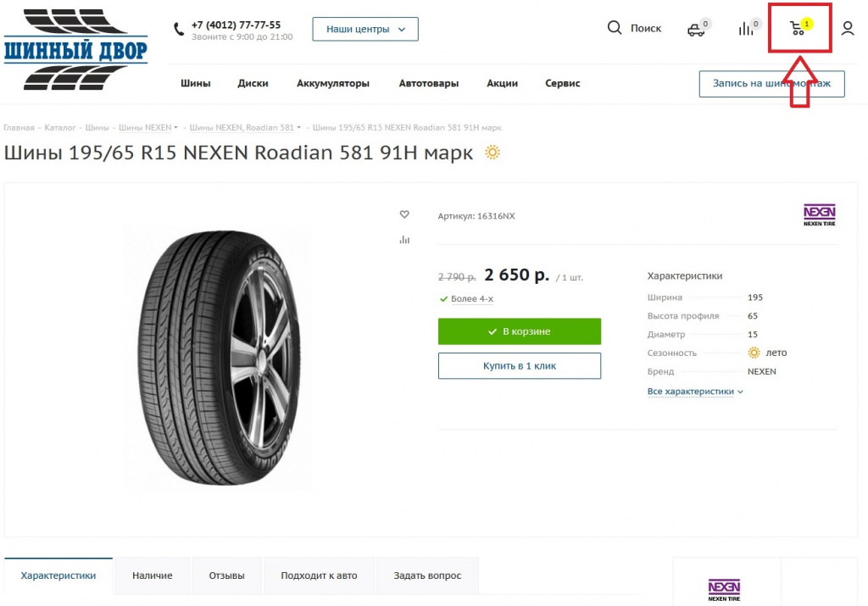
Task: Toggle product comparison icon beside tire image
Action: click(x=404, y=240)
